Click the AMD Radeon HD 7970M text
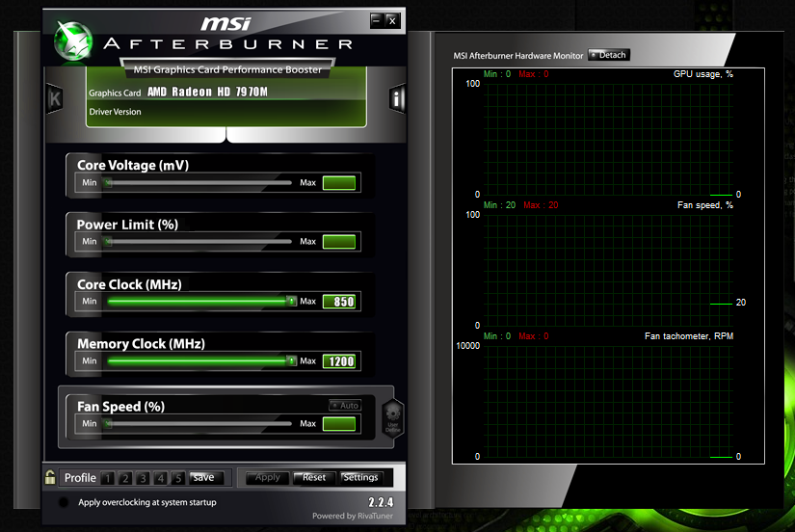This screenshot has height=532, width=795. pyautogui.click(x=207, y=92)
